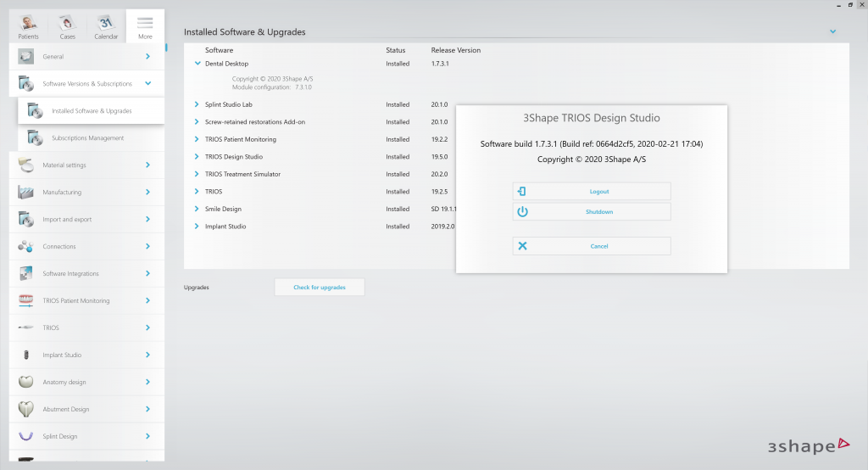This screenshot has height=470, width=868.
Task: Select the More menu tab
Action: [145, 25]
